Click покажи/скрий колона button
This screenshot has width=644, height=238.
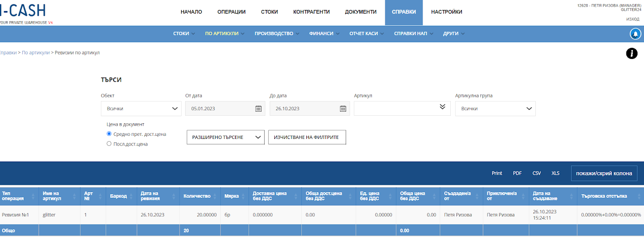(604, 173)
